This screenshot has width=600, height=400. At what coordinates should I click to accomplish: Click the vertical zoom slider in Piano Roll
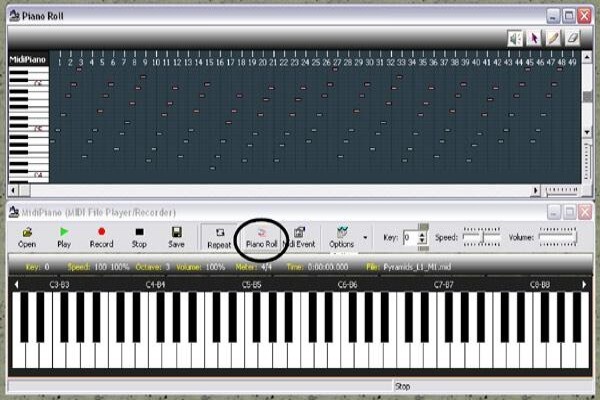pyautogui.click(x=587, y=161)
